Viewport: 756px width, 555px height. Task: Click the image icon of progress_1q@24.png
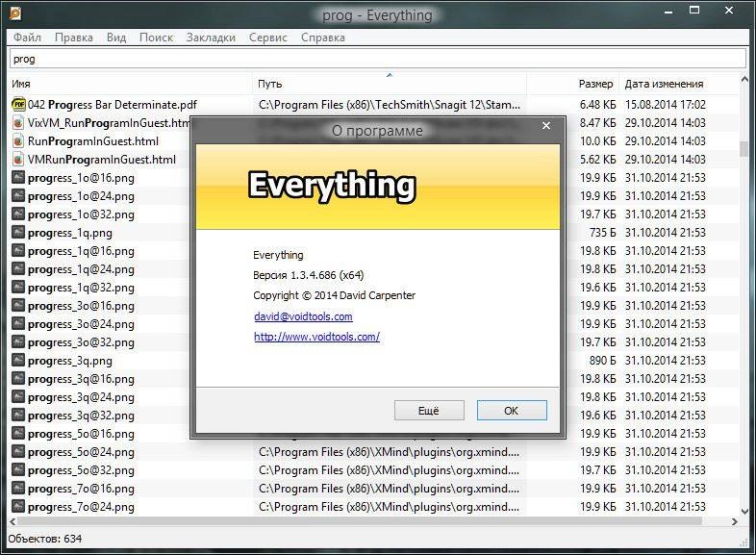click(x=18, y=269)
